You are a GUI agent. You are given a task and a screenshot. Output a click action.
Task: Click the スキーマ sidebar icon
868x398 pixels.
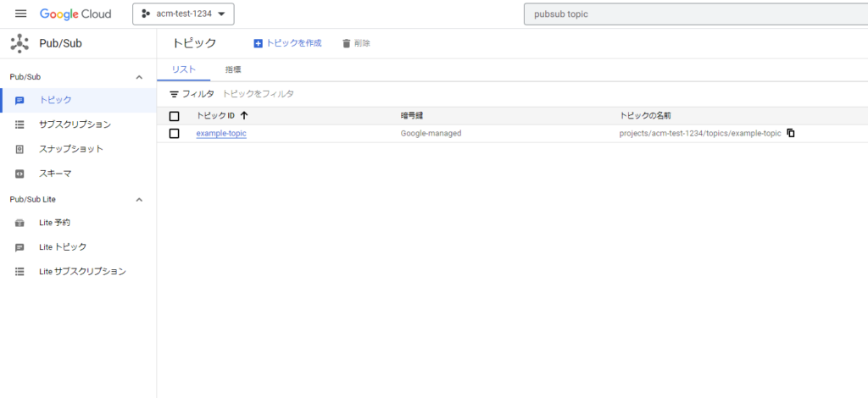[19, 174]
